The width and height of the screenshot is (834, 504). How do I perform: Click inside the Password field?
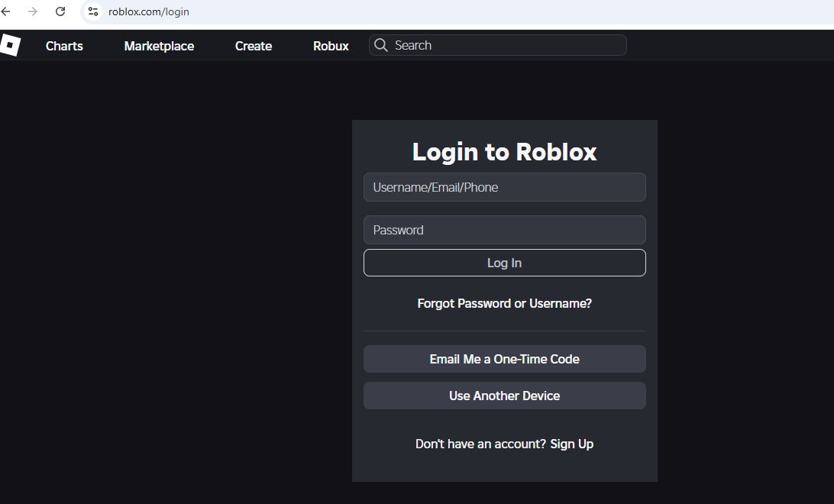[504, 230]
